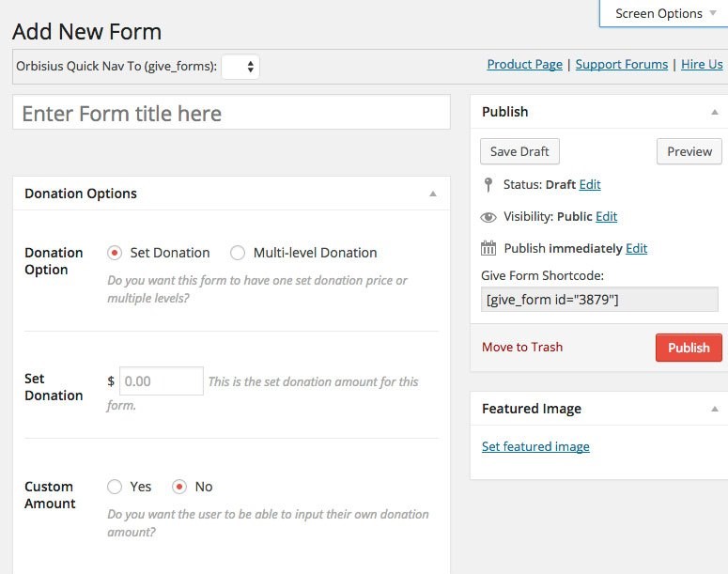This screenshot has width=728, height=574.
Task: Click the Give Form Shortcode label
Action: [x=542, y=275]
